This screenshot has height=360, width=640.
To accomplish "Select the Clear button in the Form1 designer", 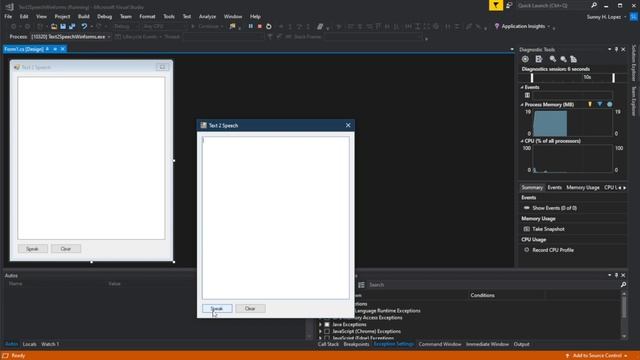I will [x=66, y=249].
